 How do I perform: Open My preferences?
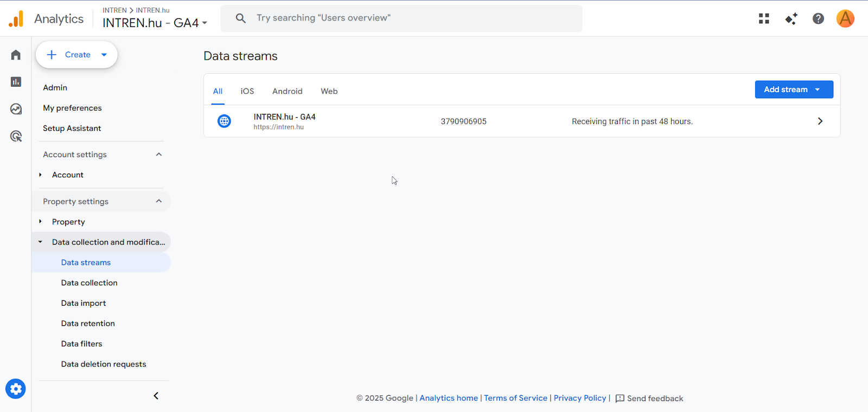(72, 108)
